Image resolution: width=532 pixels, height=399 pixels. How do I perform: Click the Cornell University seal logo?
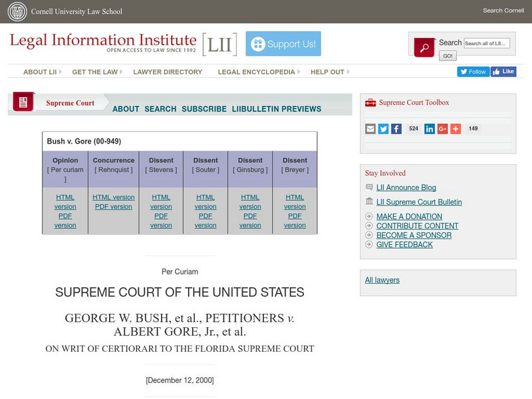(x=17, y=11)
